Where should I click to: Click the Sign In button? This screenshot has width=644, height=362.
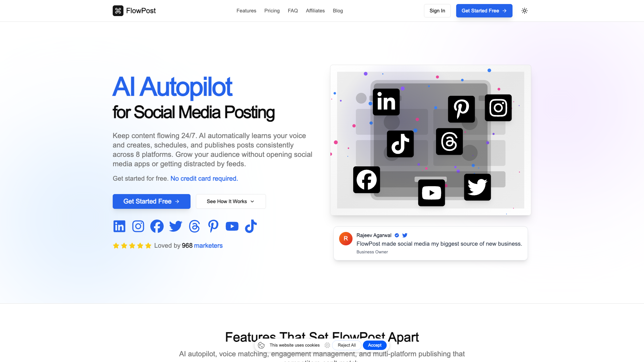(x=437, y=11)
